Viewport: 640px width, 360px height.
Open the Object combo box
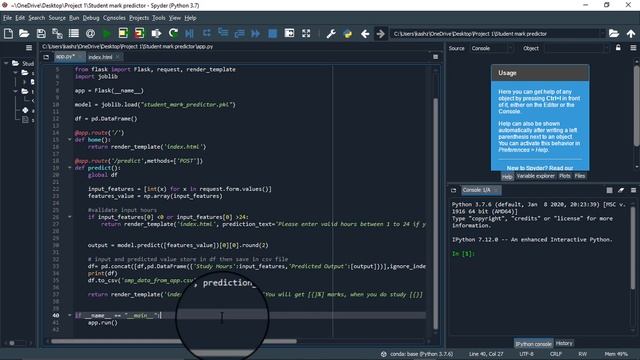pos(577,48)
